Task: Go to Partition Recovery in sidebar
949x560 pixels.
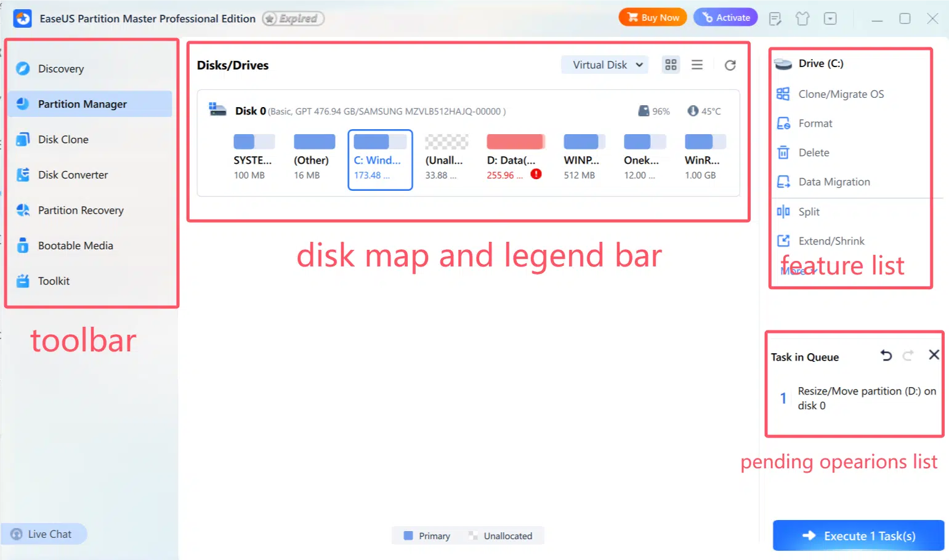Action: [x=80, y=210]
